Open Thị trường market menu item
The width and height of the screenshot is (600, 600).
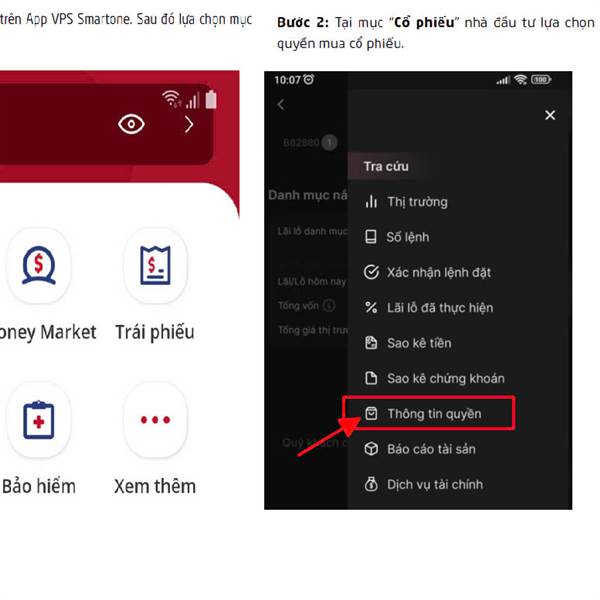coord(417,202)
